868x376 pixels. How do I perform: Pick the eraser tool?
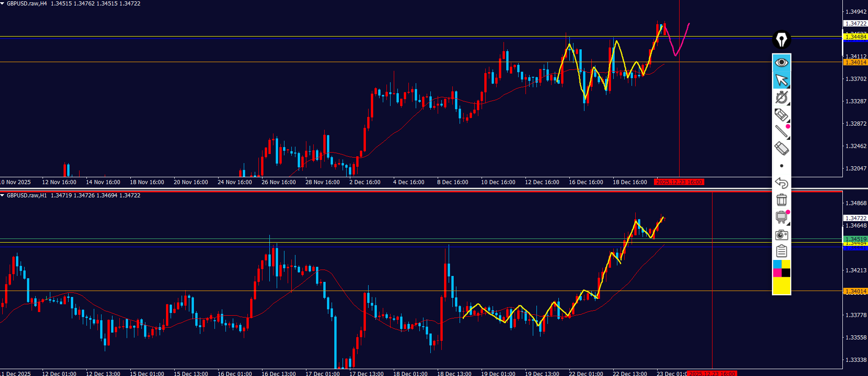pyautogui.click(x=781, y=148)
